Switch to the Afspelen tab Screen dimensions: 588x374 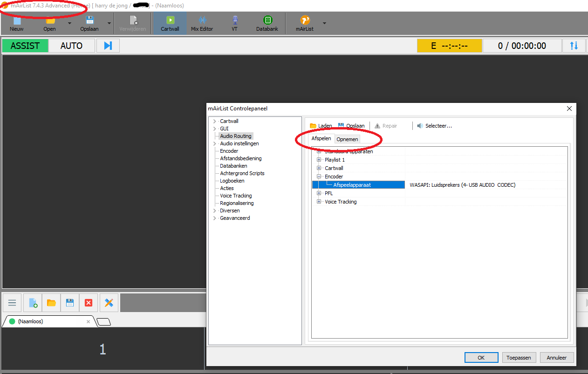[321, 139]
